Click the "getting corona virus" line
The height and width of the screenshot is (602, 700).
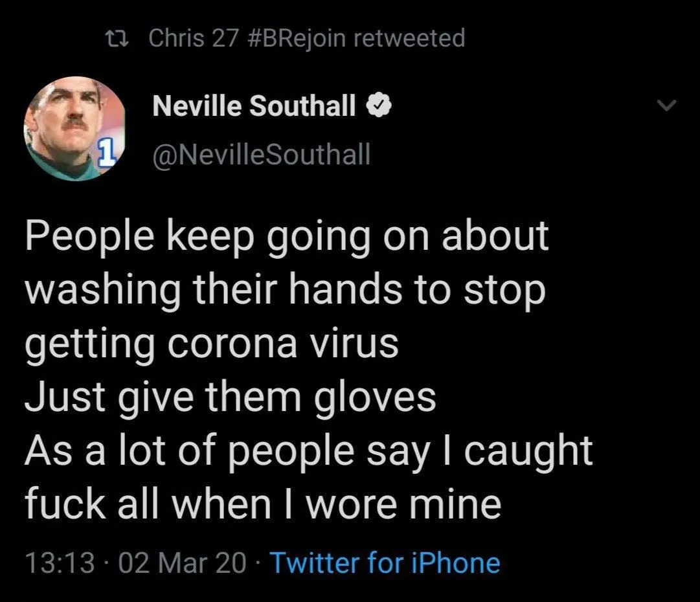point(211,344)
